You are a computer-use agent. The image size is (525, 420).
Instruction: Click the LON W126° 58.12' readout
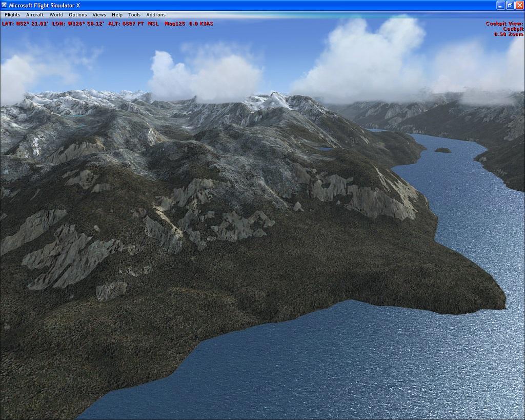[78, 24]
